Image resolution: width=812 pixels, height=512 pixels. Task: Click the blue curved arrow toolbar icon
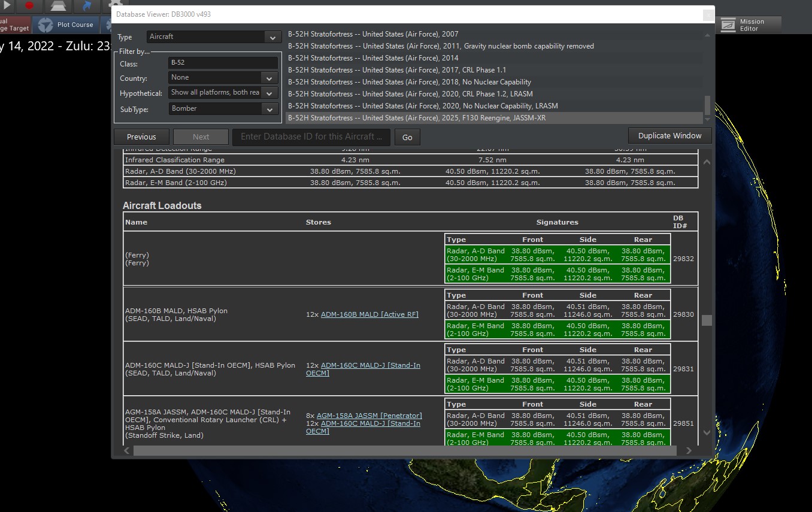[86, 5]
